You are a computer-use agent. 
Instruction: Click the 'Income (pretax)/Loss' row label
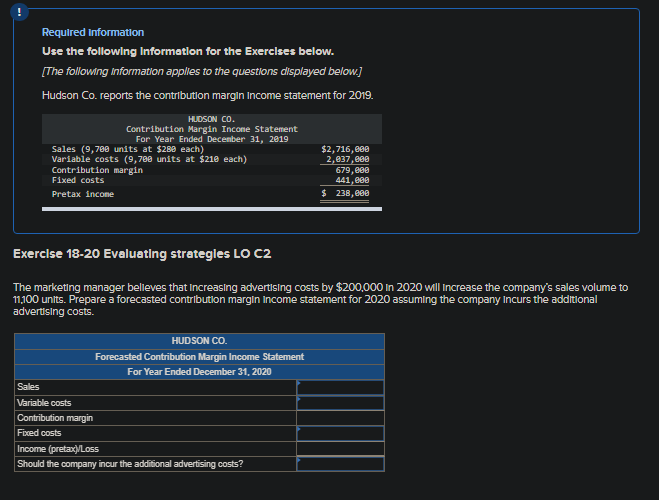click(58, 449)
